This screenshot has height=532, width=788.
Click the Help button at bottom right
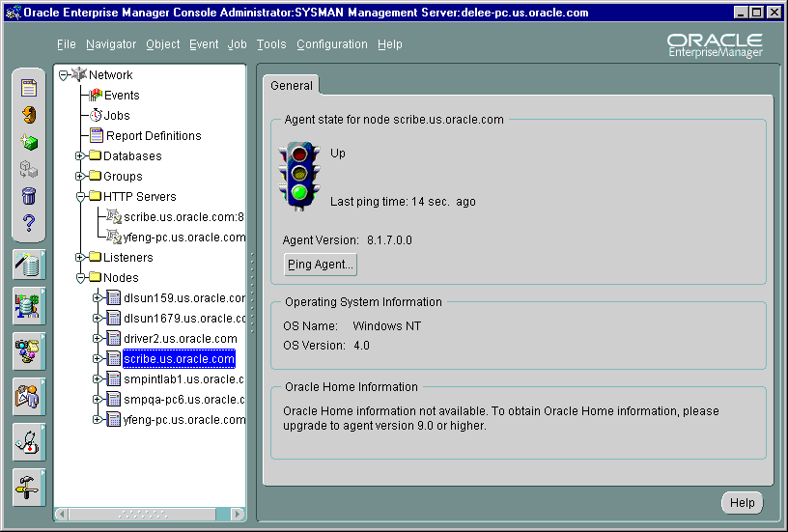click(743, 503)
